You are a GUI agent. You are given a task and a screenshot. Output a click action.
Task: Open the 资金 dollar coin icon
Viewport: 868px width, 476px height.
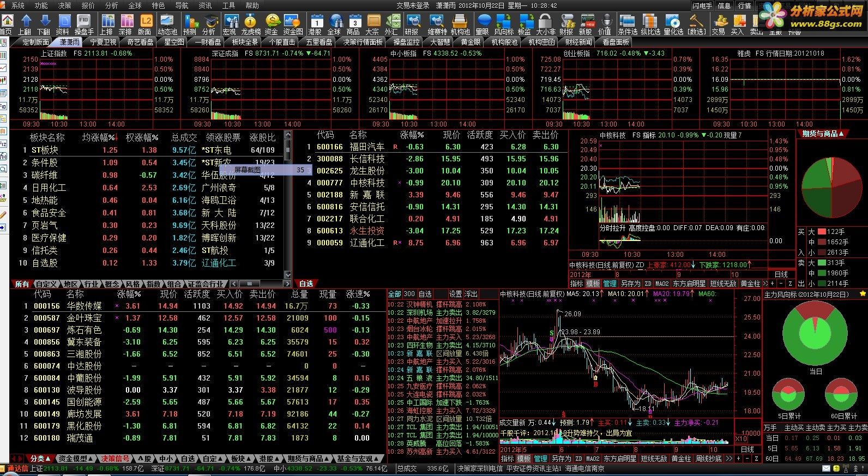coord(272,25)
